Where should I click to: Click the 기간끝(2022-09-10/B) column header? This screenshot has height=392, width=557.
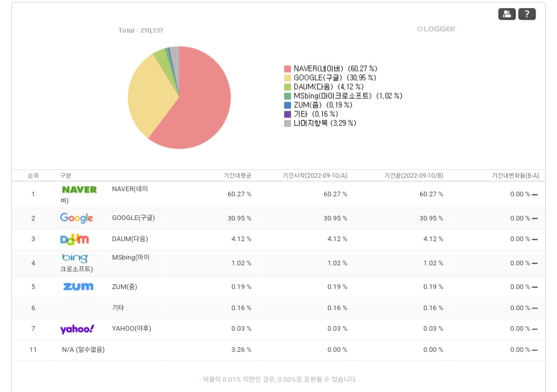click(x=414, y=176)
